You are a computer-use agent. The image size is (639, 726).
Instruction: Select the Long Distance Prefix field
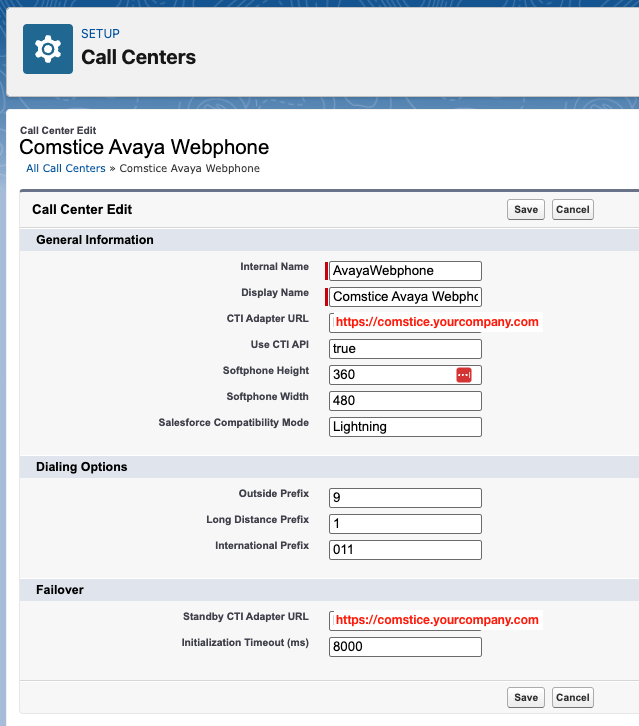tap(405, 524)
